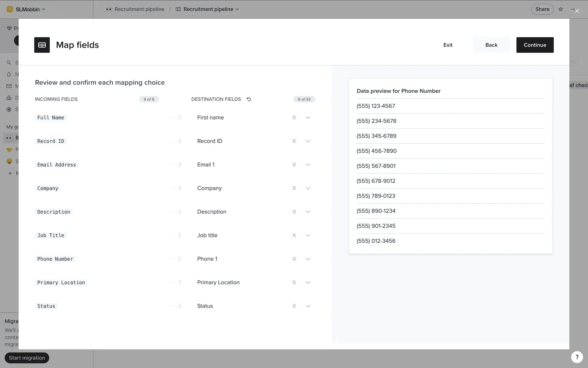Screen dimensions: 588x368
Task: Remove the First name mapping
Action: pyautogui.click(x=294, y=117)
